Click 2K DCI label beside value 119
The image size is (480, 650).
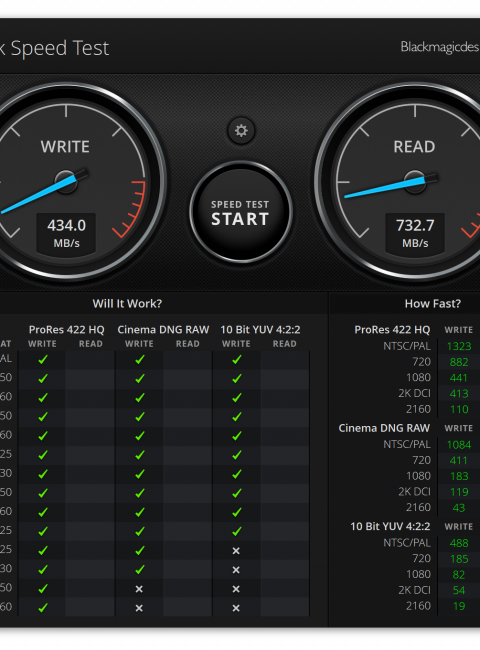[x=414, y=492]
